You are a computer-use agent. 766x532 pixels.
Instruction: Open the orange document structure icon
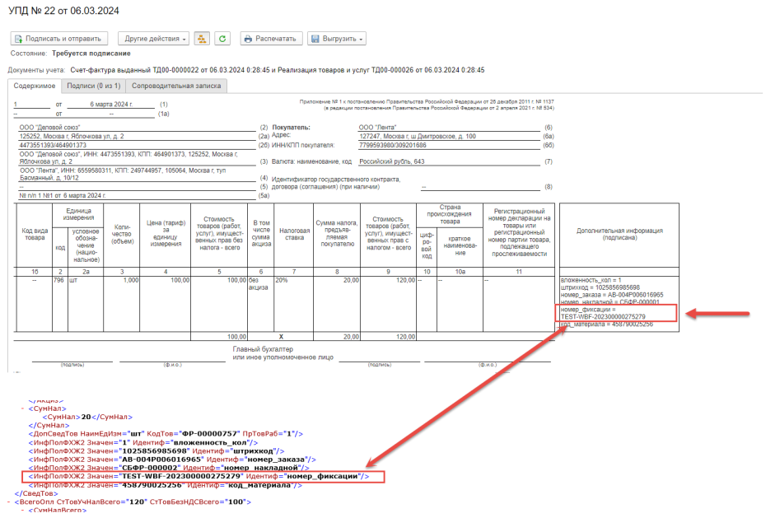pos(202,39)
